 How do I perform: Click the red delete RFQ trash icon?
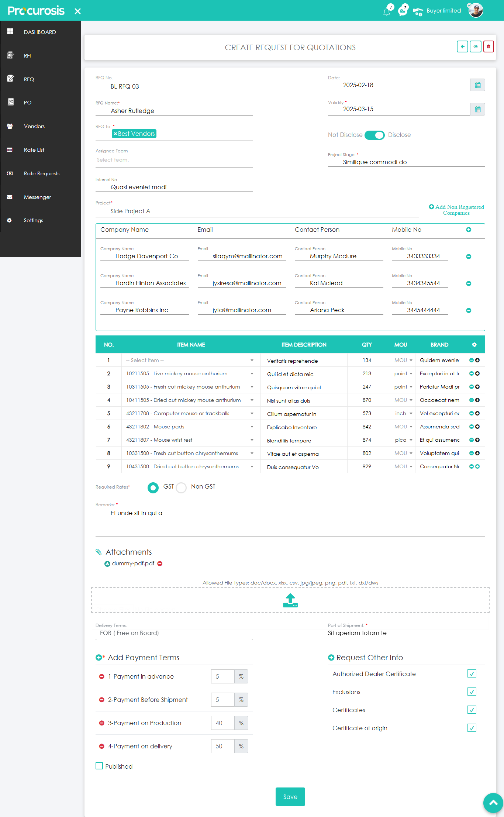click(x=488, y=46)
